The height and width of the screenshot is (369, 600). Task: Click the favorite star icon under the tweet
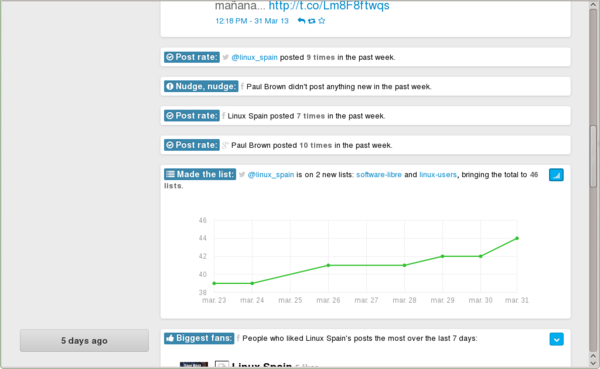click(321, 21)
